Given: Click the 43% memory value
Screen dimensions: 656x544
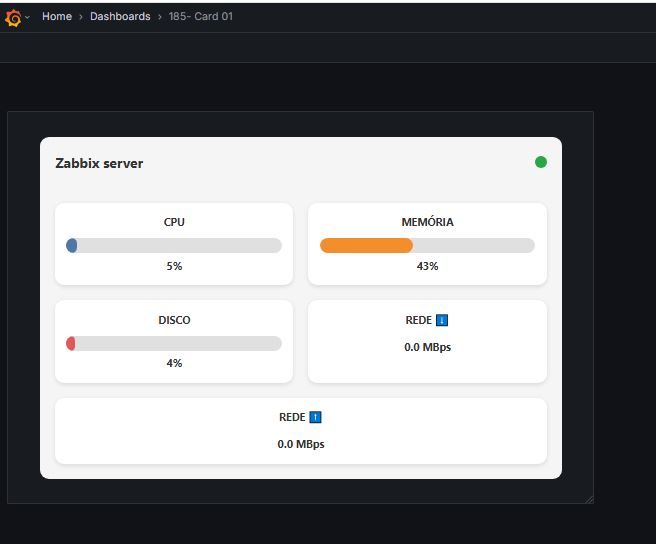Looking at the screenshot, I should pyautogui.click(x=427, y=266).
